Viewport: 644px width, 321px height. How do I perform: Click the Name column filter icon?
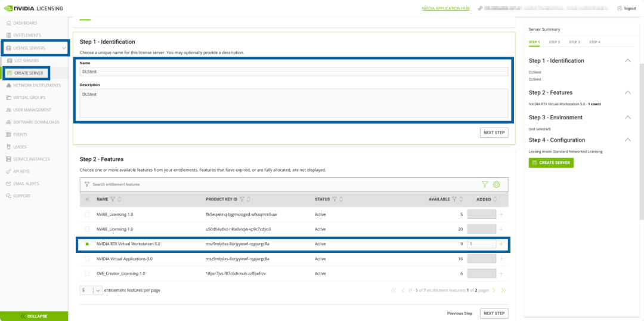coord(113,199)
